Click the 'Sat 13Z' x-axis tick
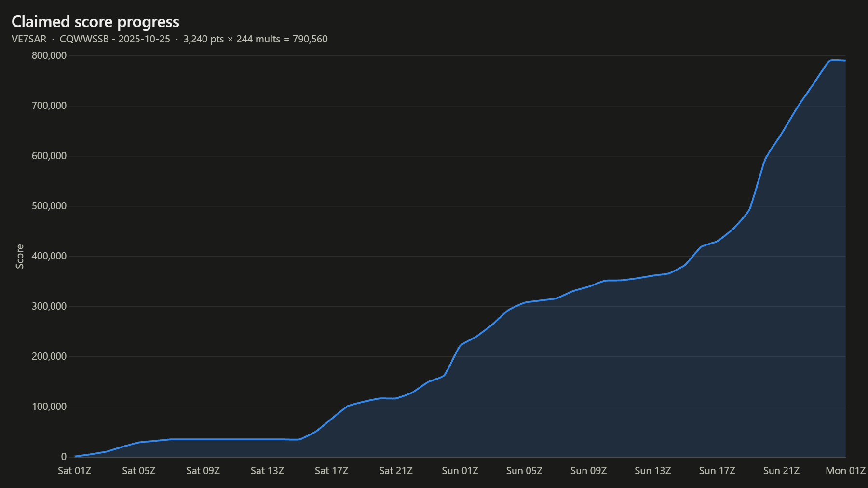This screenshot has width=868, height=488. click(267, 471)
